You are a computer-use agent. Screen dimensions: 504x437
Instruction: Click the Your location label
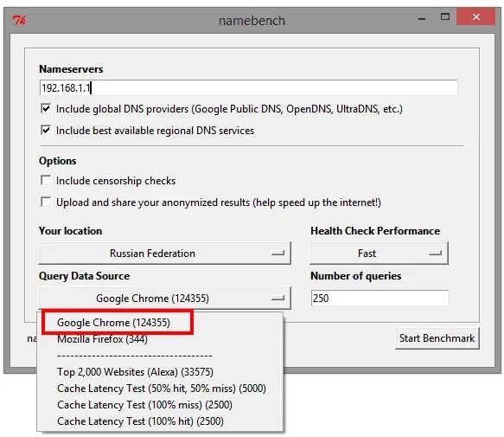coord(70,231)
